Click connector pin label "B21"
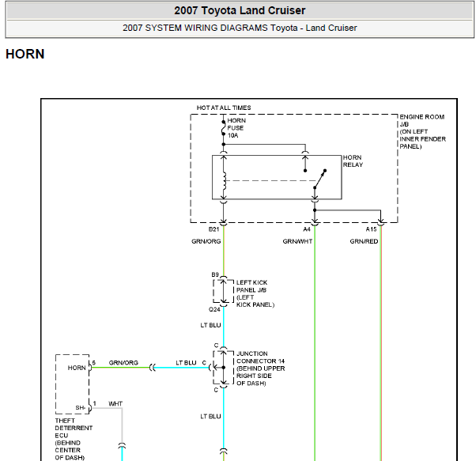This screenshot has width=476, height=461. click(x=213, y=229)
